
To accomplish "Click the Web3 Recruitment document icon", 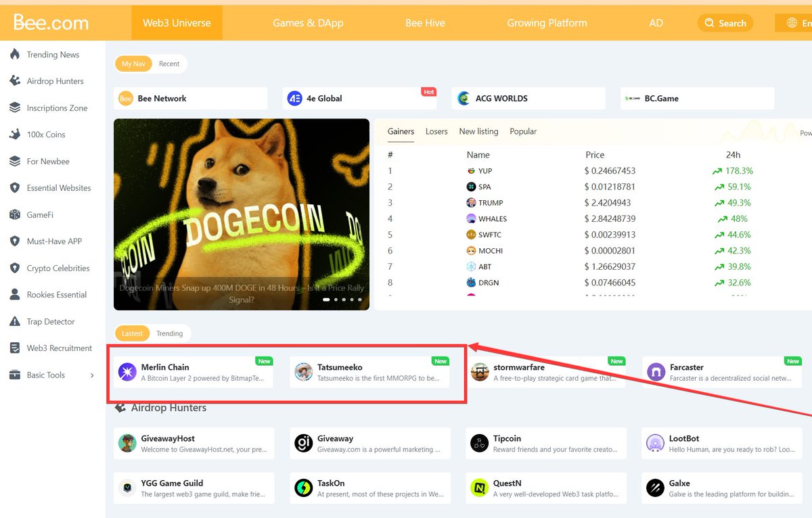I will click(x=15, y=348).
